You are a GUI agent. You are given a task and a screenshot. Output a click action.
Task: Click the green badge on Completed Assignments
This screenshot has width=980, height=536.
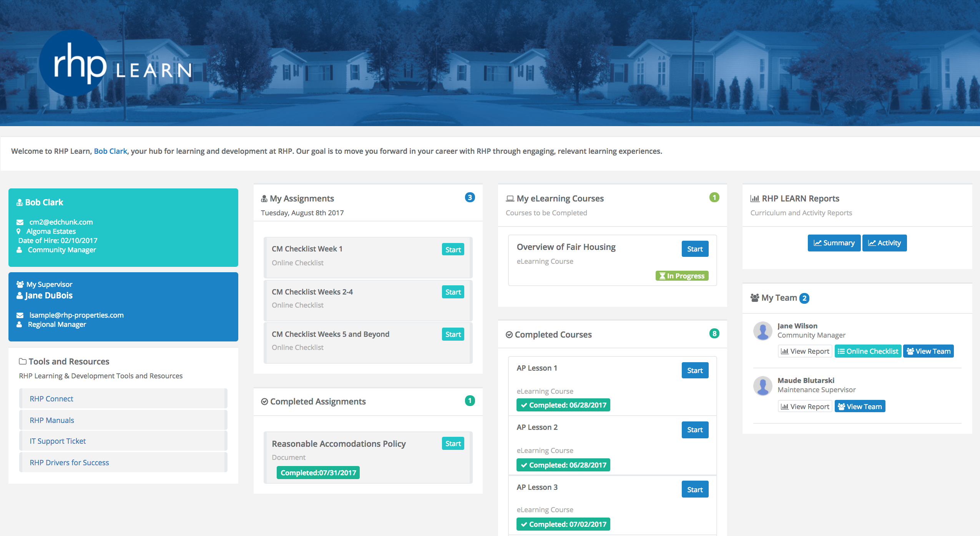pos(470,401)
